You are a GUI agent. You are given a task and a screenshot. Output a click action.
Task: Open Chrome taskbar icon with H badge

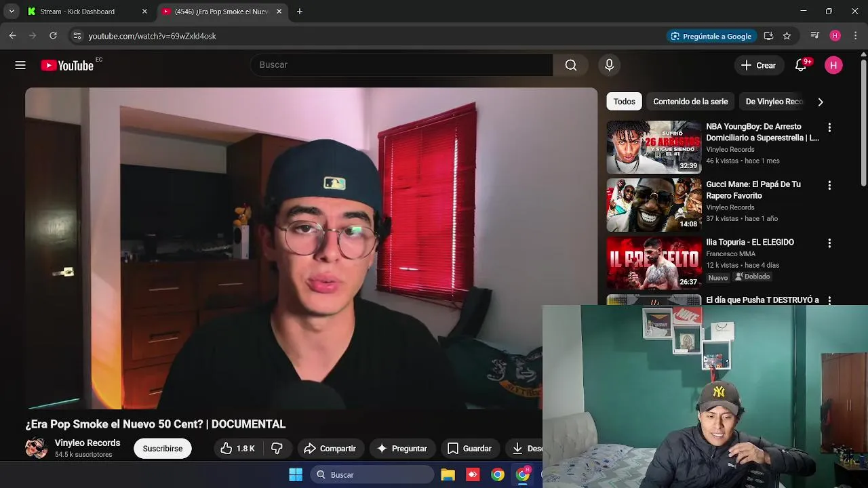tap(523, 474)
